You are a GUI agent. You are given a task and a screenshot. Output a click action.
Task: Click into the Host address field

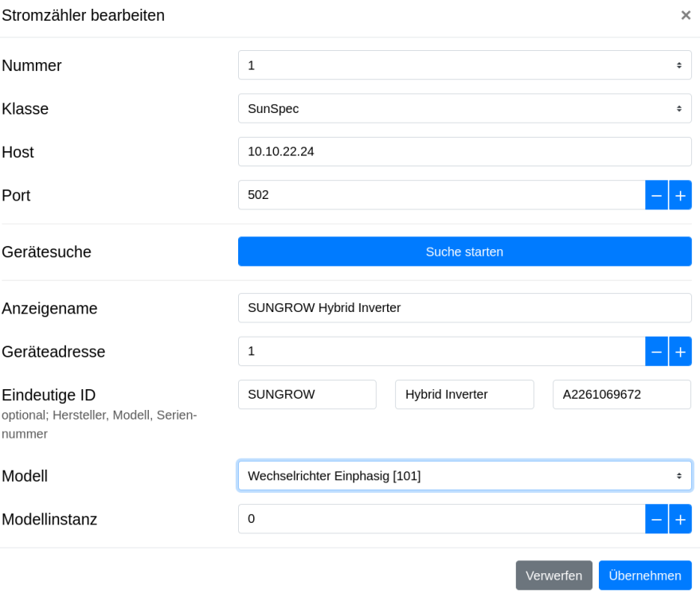pyautogui.click(x=464, y=151)
